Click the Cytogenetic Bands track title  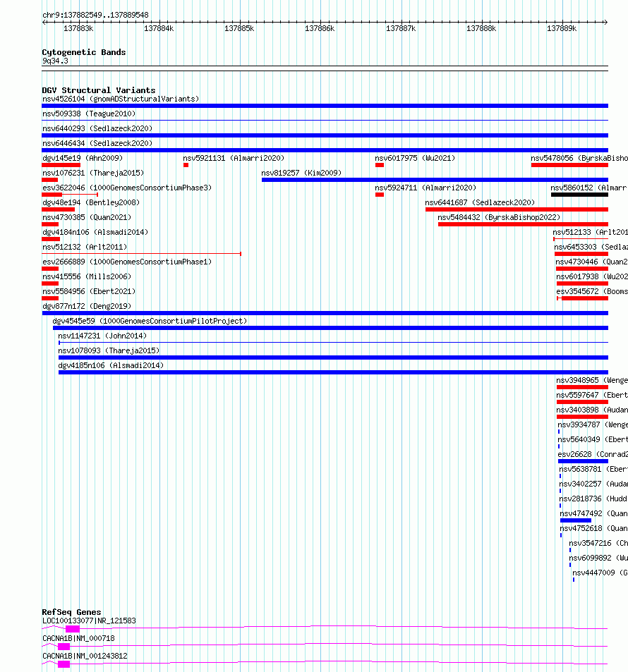coord(84,52)
